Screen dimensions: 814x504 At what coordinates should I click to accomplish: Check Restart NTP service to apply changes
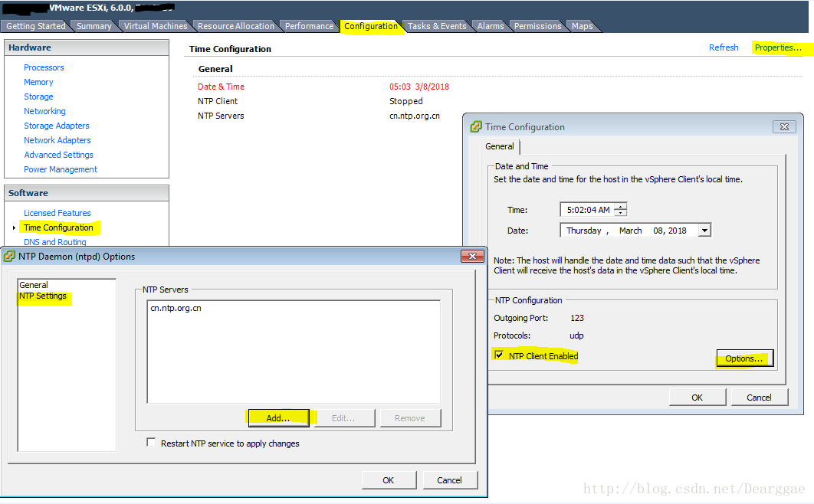pos(151,442)
